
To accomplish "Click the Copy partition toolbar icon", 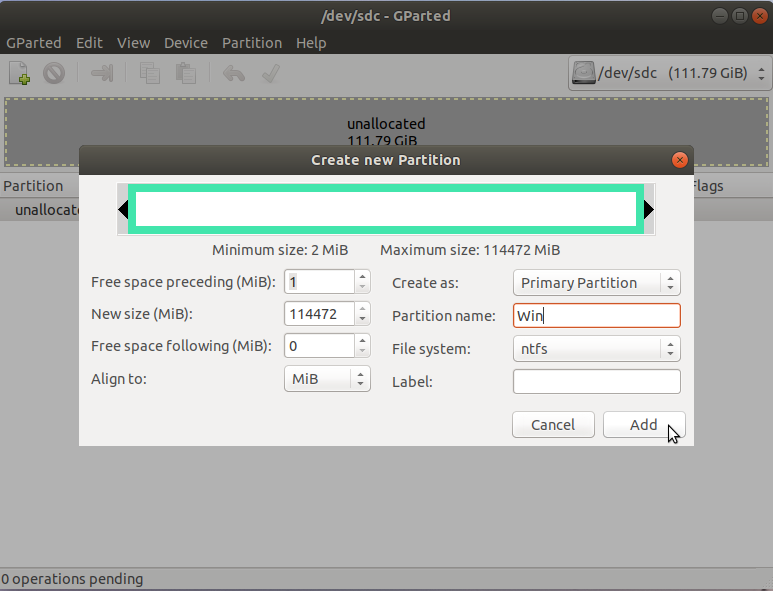I will tap(150, 73).
